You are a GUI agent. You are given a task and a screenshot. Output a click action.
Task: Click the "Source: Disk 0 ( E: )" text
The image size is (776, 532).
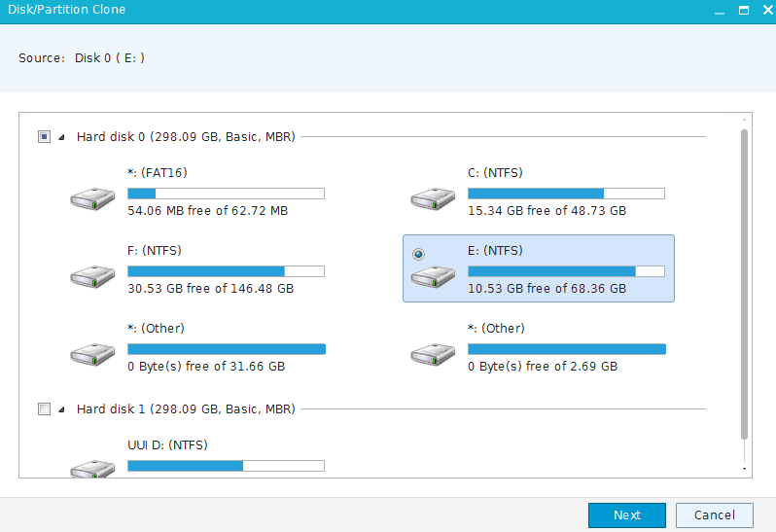coord(82,58)
